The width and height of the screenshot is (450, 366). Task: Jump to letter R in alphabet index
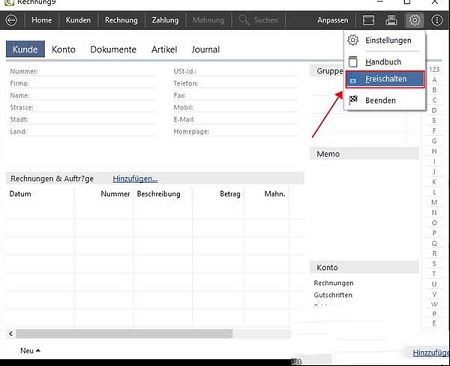tap(434, 253)
